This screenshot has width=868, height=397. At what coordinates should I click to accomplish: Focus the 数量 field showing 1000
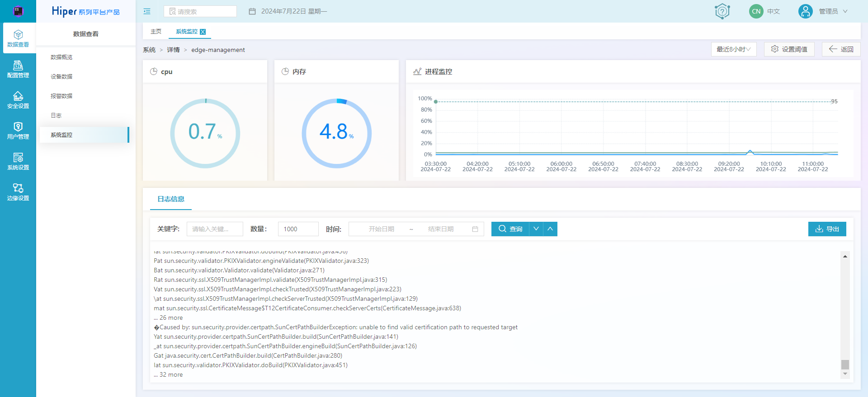(x=298, y=229)
